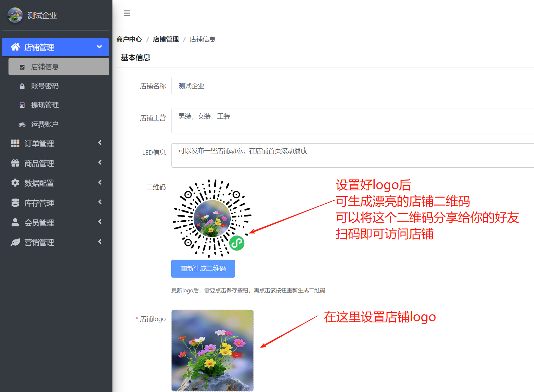The height and width of the screenshot is (392, 534).
Task: Click the user icon beside 会员管理
Action: (x=15, y=222)
